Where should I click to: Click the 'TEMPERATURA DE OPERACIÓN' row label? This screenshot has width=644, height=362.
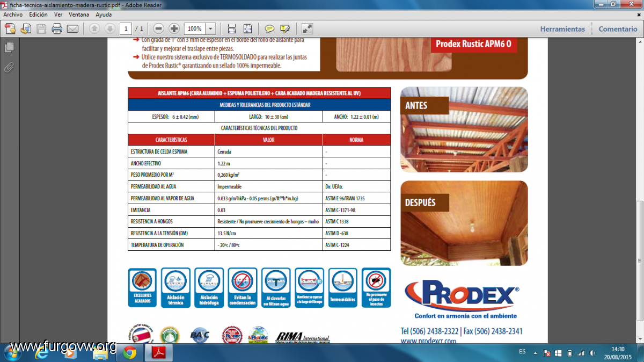[x=157, y=245]
